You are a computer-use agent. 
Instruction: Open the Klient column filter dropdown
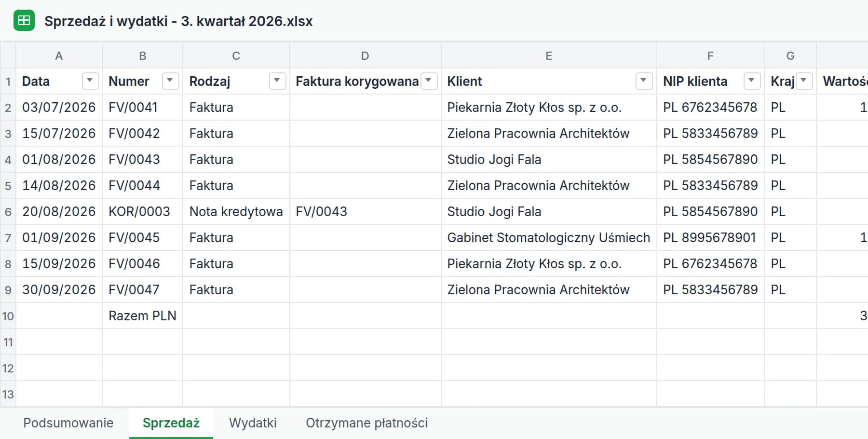644,81
